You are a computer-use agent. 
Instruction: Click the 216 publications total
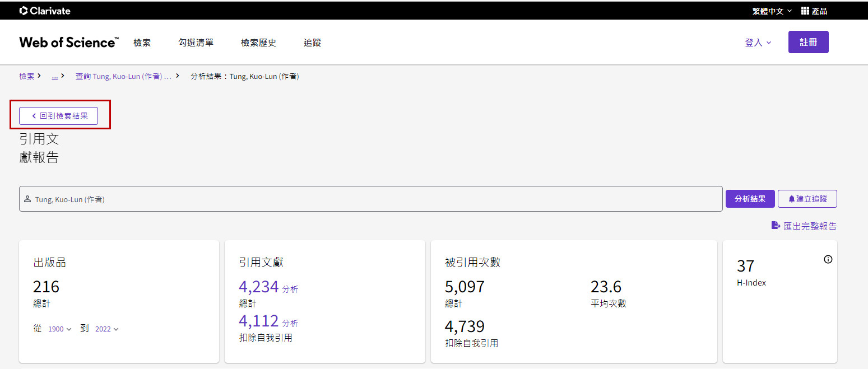[46, 287]
